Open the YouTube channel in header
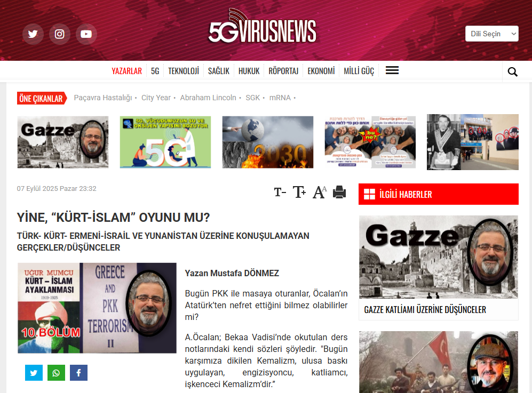This screenshot has width=532, height=393. pos(86,34)
